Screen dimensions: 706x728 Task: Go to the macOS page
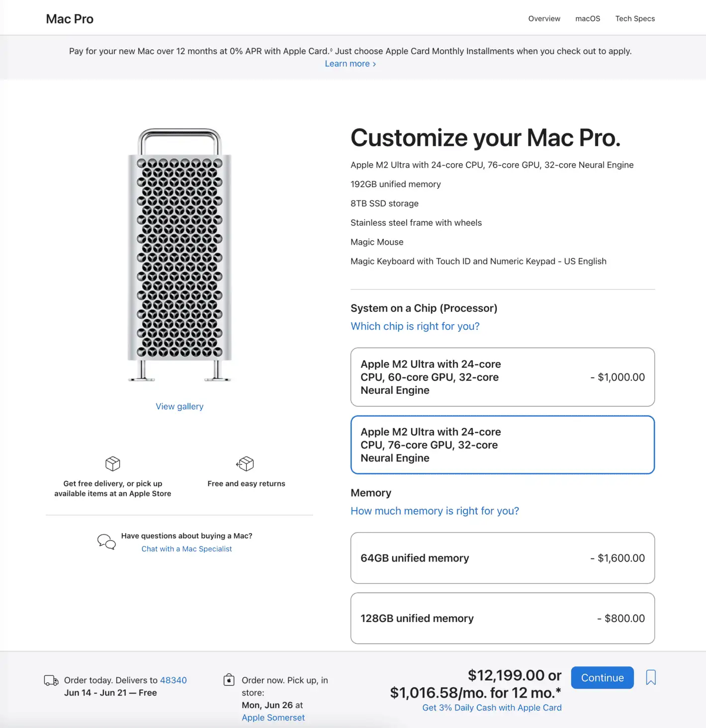(588, 18)
